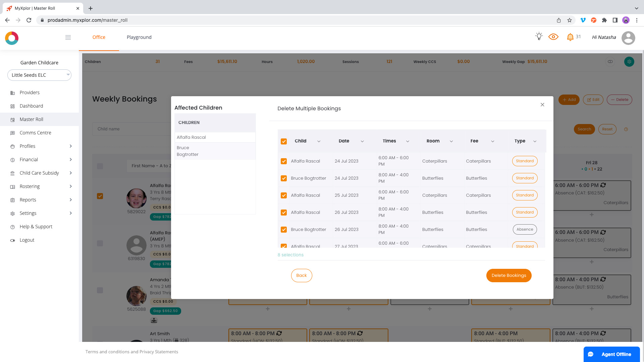644x362 pixels.
Task: Open Comms Centre from the sidebar
Action: (35, 133)
